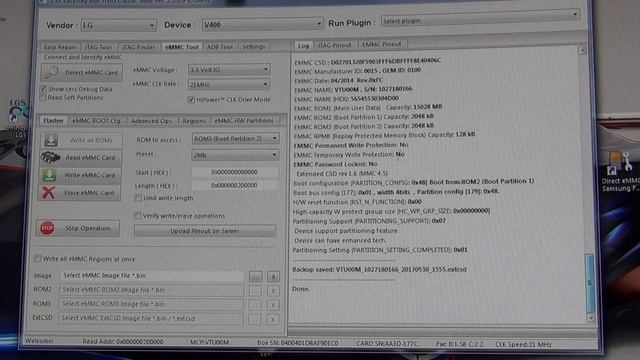Viewport: 640px width, 360px height.
Task: Clear the ExtCSD image path with X
Action: coord(273,319)
